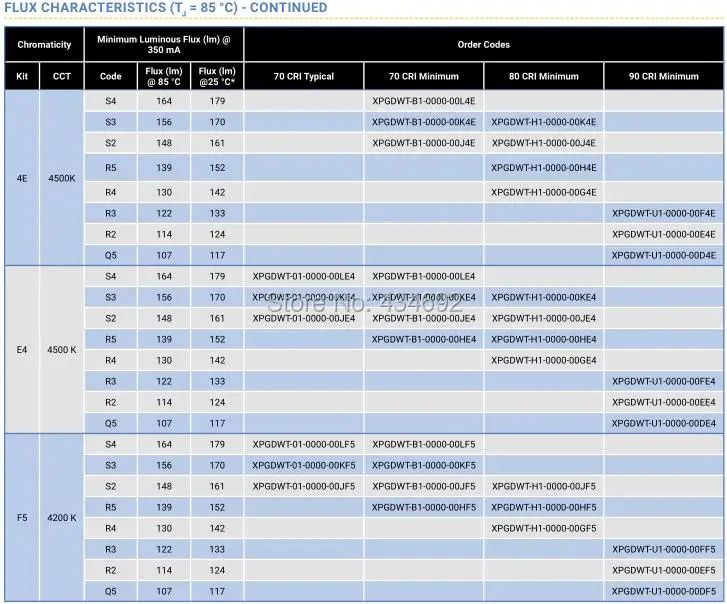Select order code XPGDWT-H1-0000-00G4E
Viewport: 727px width, 604px height.
[x=543, y=192]
